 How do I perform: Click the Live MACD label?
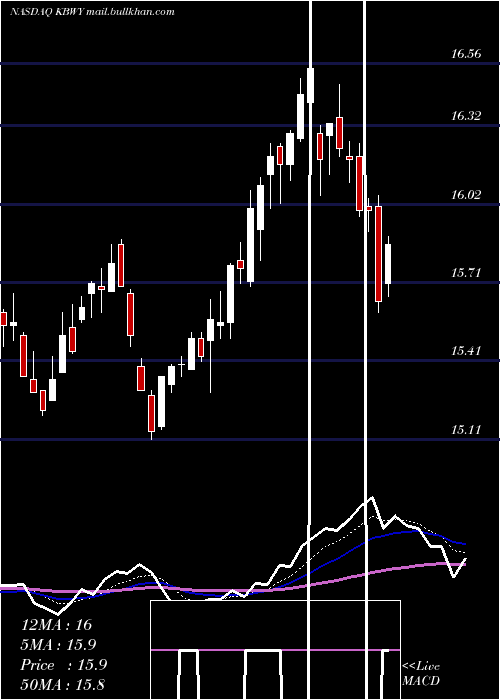(421, 673)
